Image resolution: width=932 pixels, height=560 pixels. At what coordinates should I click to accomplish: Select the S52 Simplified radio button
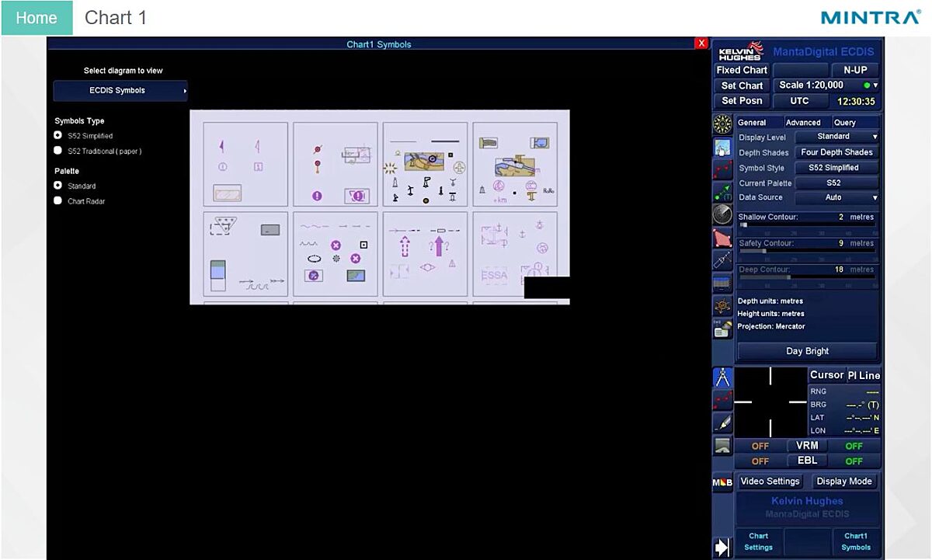coord(58,135)
